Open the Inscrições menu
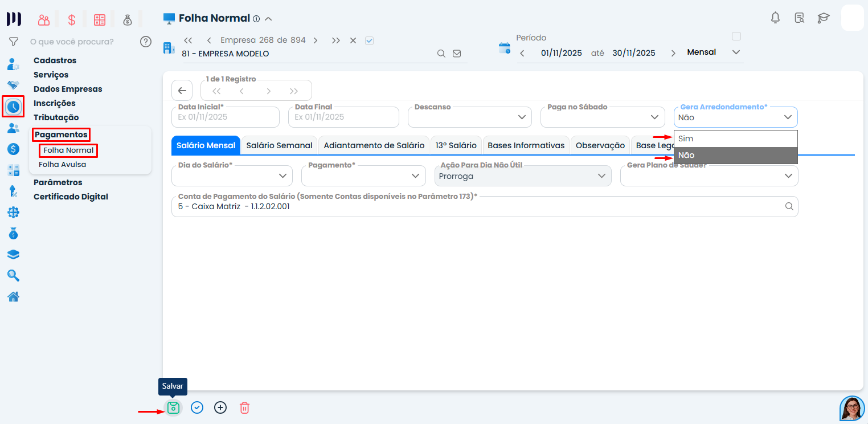 click(x=55, y=103)
